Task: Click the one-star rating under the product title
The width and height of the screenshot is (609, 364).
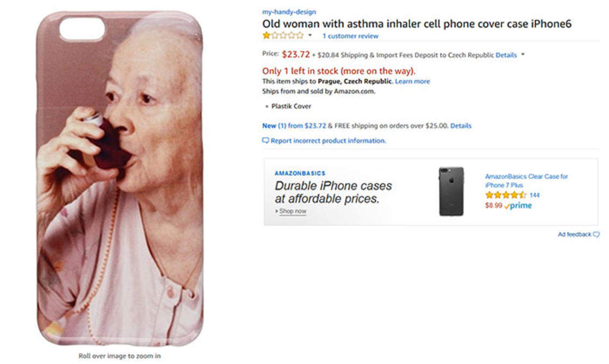Action: tap(283, 36)
